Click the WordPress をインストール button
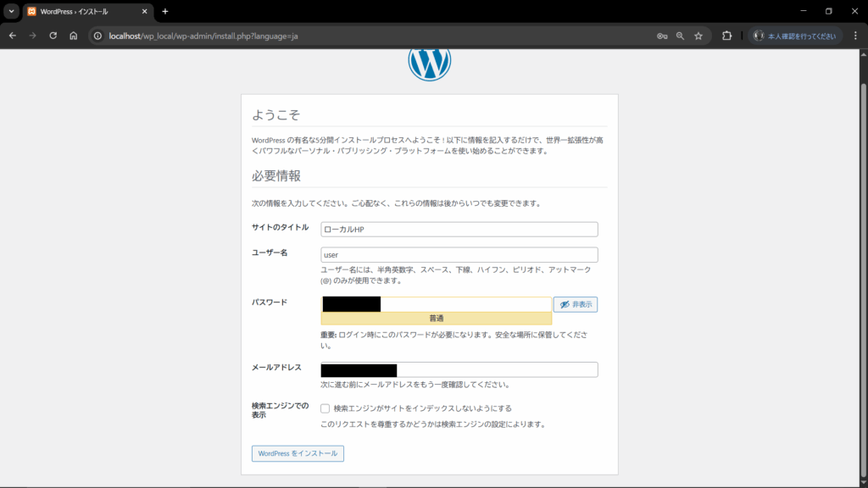The width and height of the screenshot is (868, 488). 298,454
